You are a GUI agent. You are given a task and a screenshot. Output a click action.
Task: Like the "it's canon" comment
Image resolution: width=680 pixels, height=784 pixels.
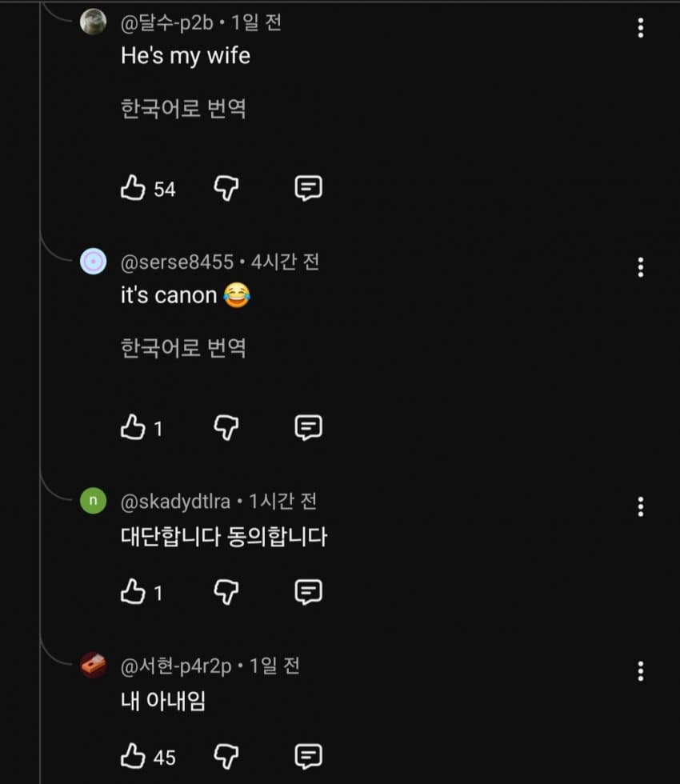(x=133, y=428)
